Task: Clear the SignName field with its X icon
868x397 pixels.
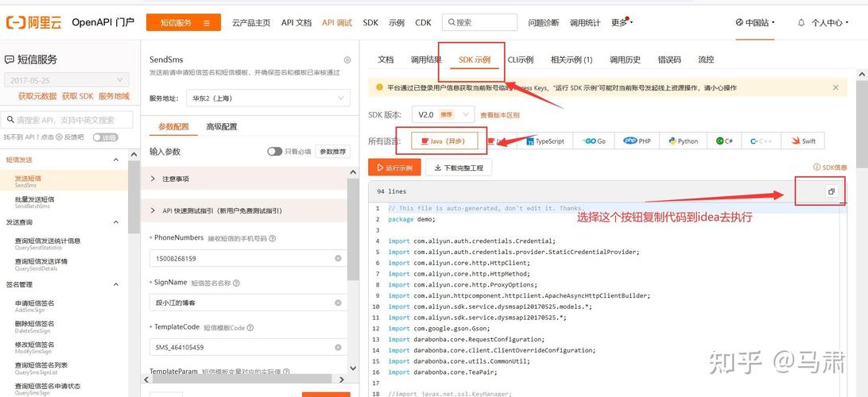Action: [339, 303]
